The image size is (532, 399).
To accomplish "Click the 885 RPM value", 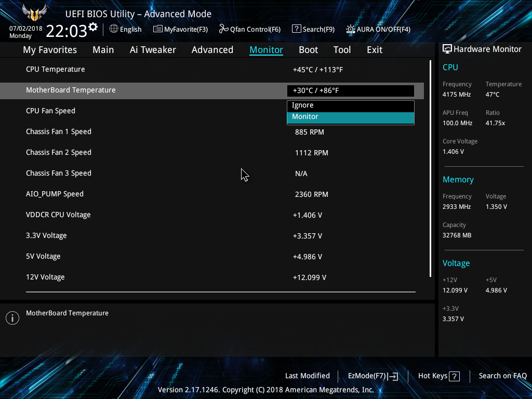I will point(310,132).
